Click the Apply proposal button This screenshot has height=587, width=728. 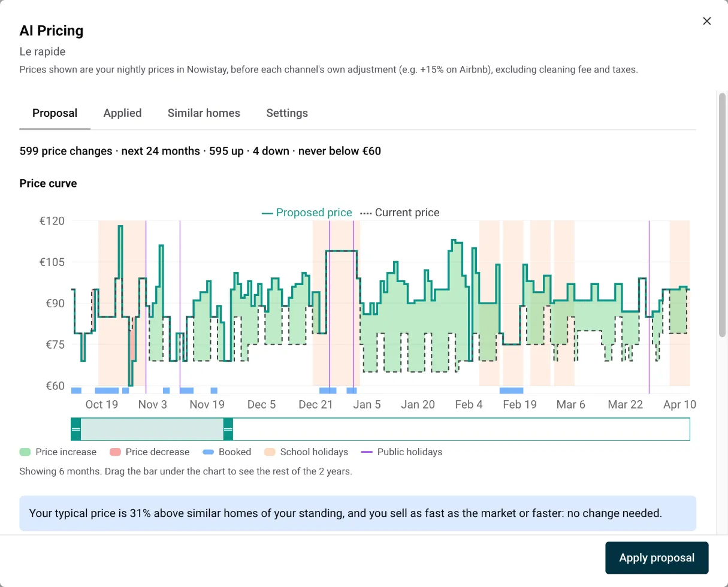[657, 558]
